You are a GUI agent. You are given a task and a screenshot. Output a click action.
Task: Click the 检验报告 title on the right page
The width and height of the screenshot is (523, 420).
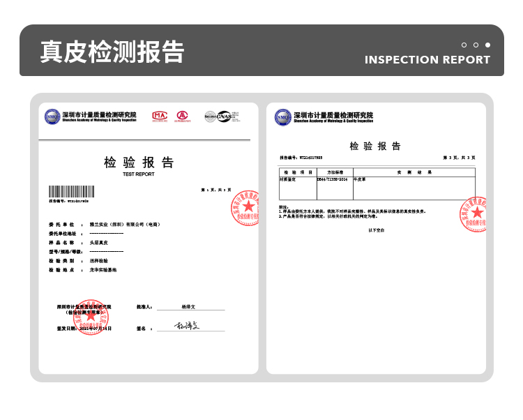click(375, 147)
